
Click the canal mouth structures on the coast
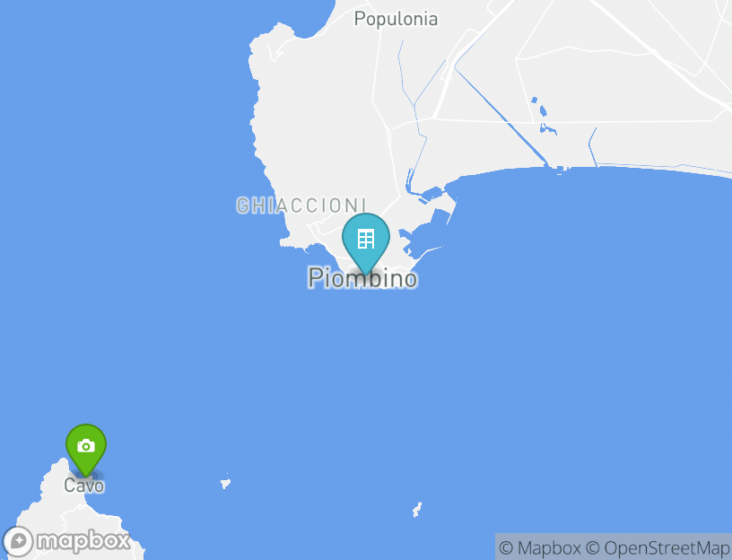click(560, 169)
